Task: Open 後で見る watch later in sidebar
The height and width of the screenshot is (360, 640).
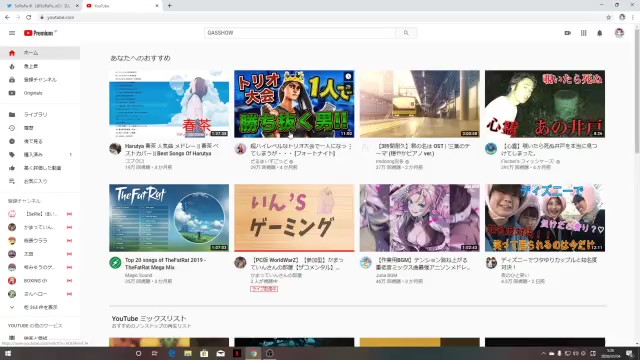Action: pos(40,141)
